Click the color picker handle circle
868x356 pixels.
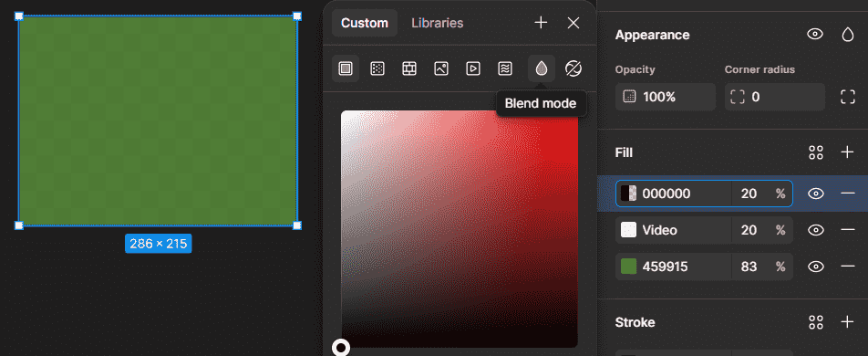341,348
